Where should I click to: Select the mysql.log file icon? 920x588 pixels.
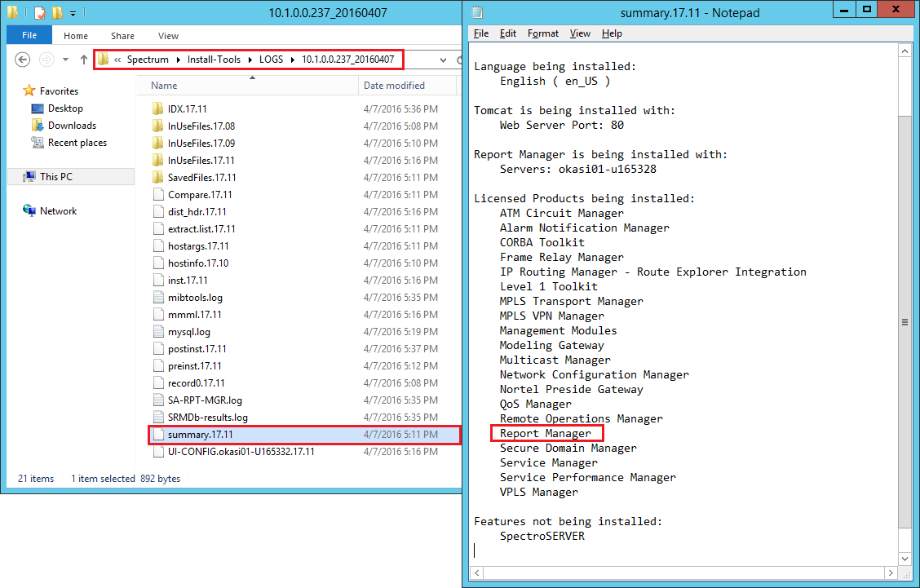pyautogui.click(x=158, y=331)
